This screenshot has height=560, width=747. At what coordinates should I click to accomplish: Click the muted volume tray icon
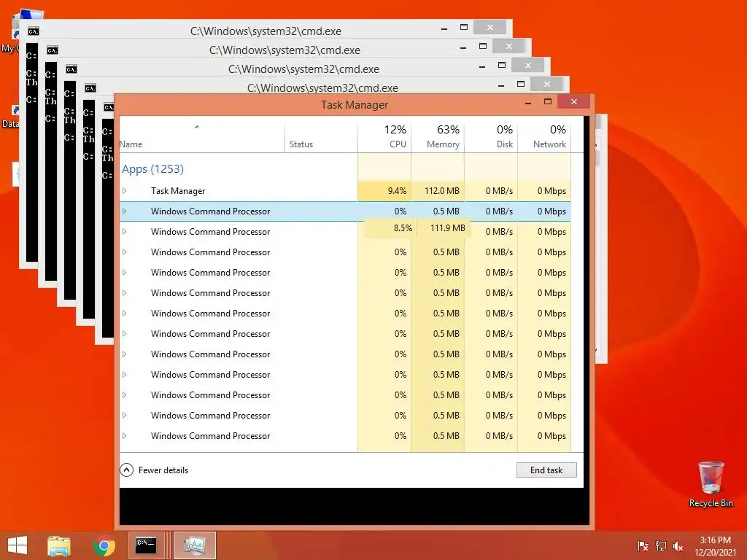[678, 546]
